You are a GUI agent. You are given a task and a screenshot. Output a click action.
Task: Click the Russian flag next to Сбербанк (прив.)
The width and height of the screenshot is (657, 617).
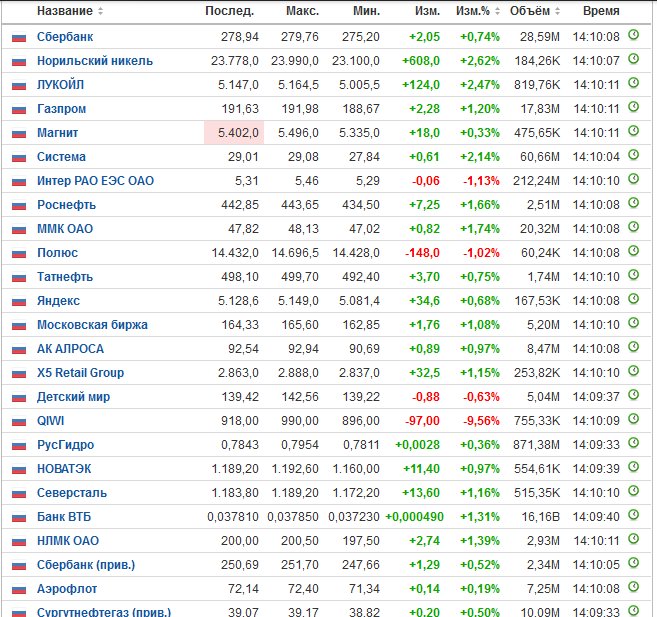click(19, 566)
